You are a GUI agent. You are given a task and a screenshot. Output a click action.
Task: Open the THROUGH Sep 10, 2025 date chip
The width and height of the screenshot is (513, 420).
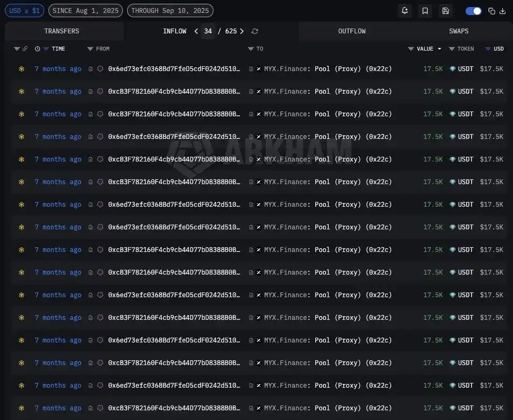pyautogui.click(x=170, y=10)
